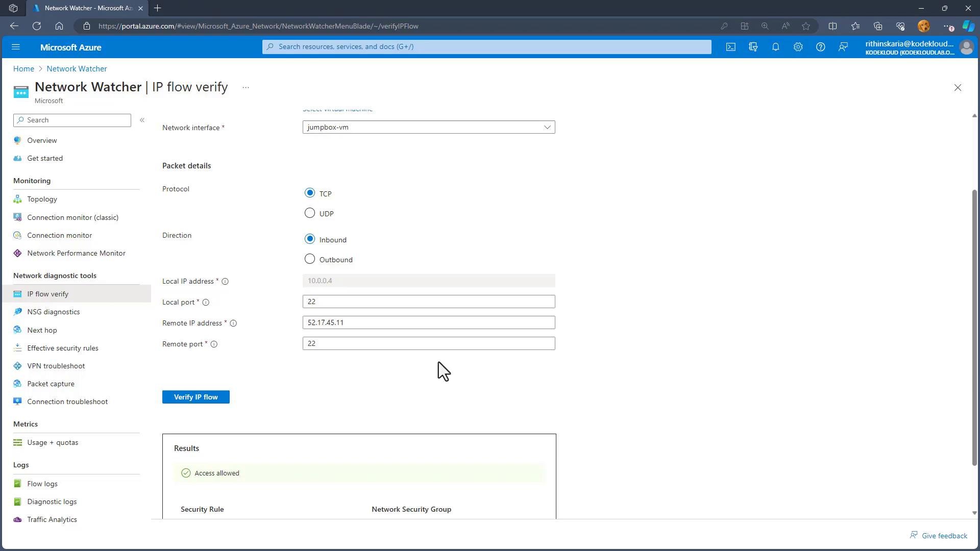This screenshot has height=551, width=980.
Task: Click the Local IP address info icon
Action: [225, 282]
